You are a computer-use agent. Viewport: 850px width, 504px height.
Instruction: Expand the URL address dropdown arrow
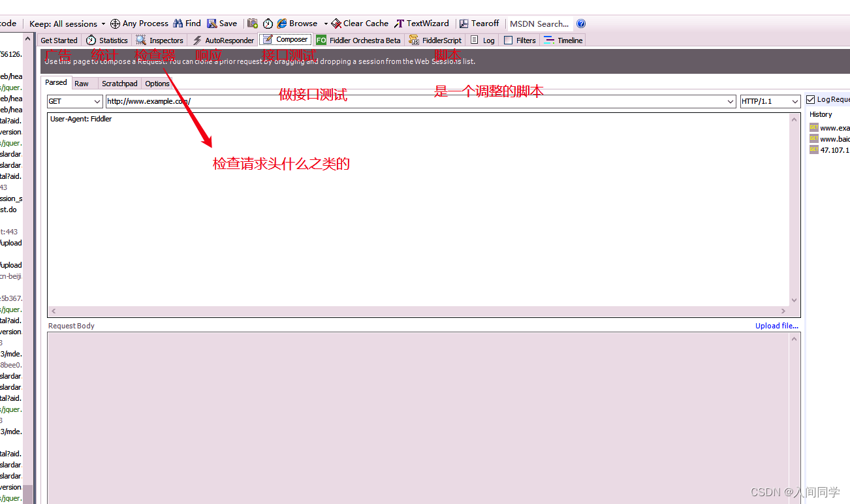731,101
